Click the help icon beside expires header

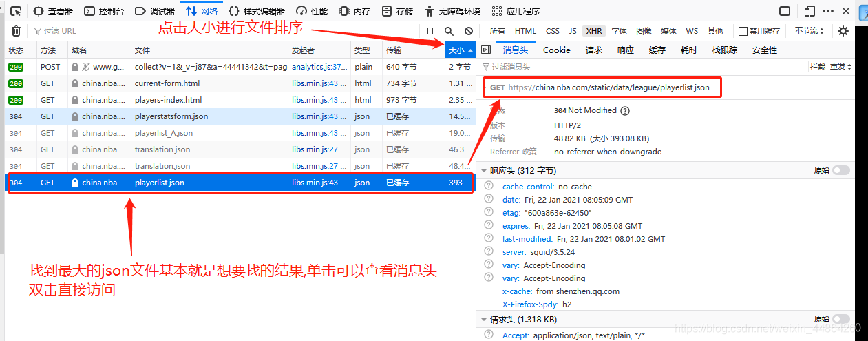(x=489, y=225)
